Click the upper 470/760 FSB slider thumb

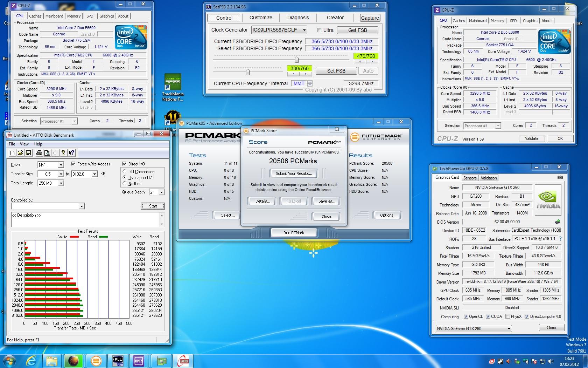pyautogui.click(x=297, y=59)
